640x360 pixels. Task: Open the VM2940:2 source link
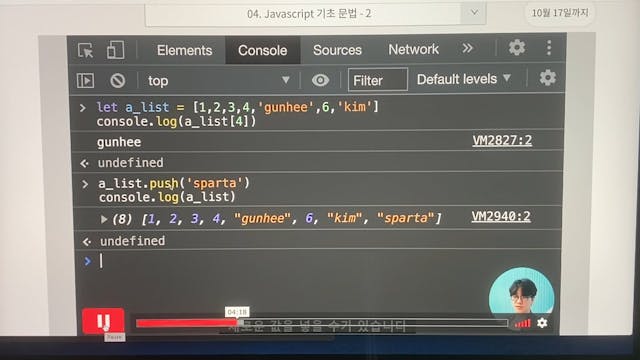click(501, 216)
